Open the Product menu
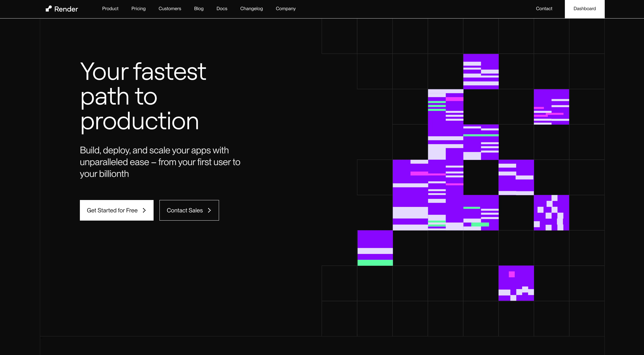This screenshot has width=644, height=355. point(110,9)
